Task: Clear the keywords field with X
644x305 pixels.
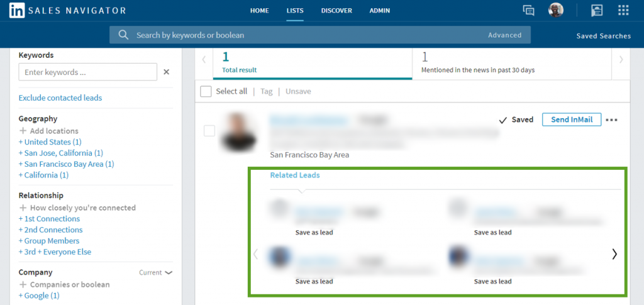Action: pos(167,72)
